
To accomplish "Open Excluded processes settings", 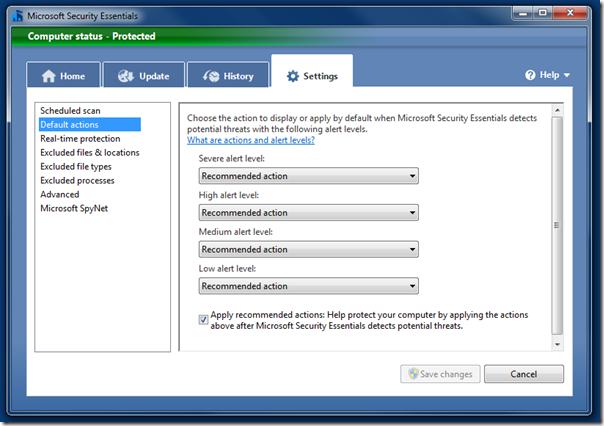I will (77, 180).
